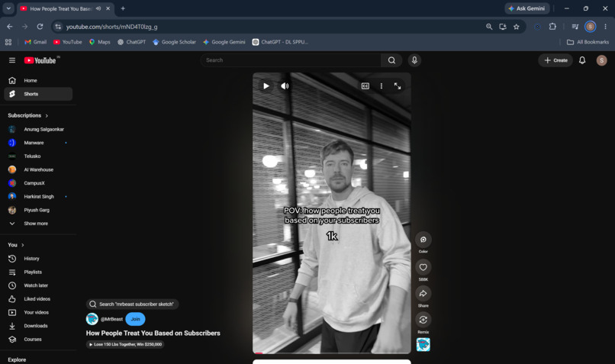Start voice search with the microphone
The height and width of the screenshot is (364, 615).
(x=414, y=60)
